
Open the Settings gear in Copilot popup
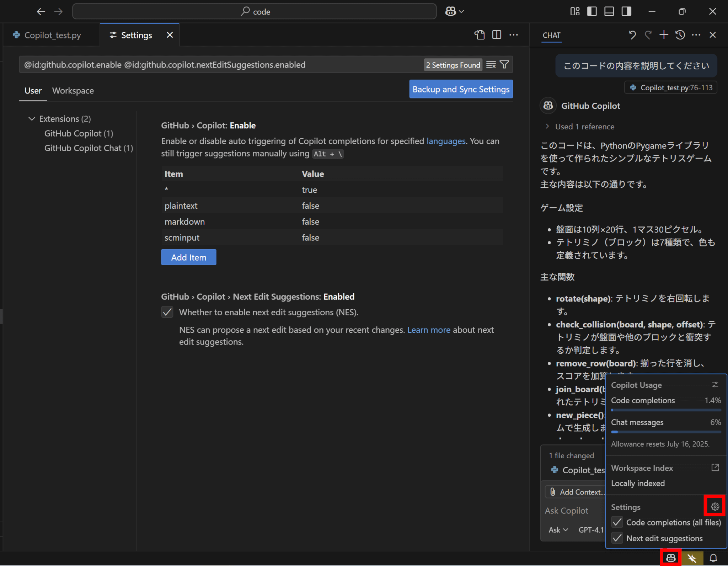(x=715, y=507)
